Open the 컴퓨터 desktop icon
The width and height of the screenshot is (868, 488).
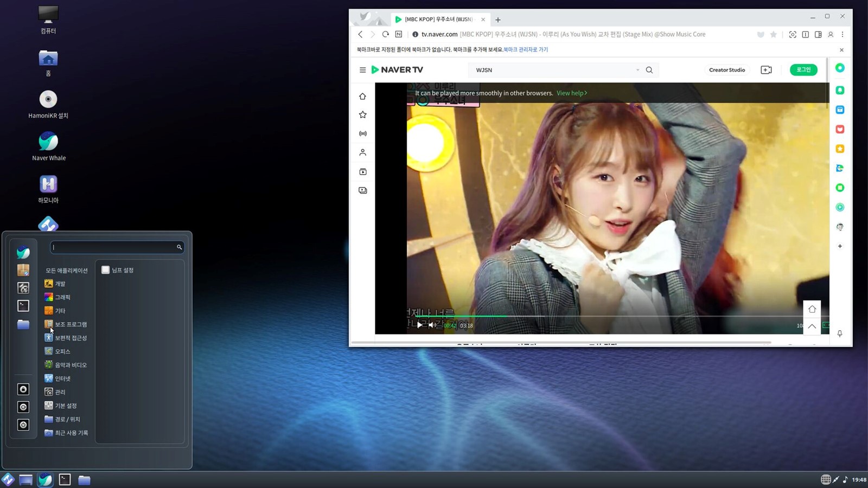tap(48, 20)
